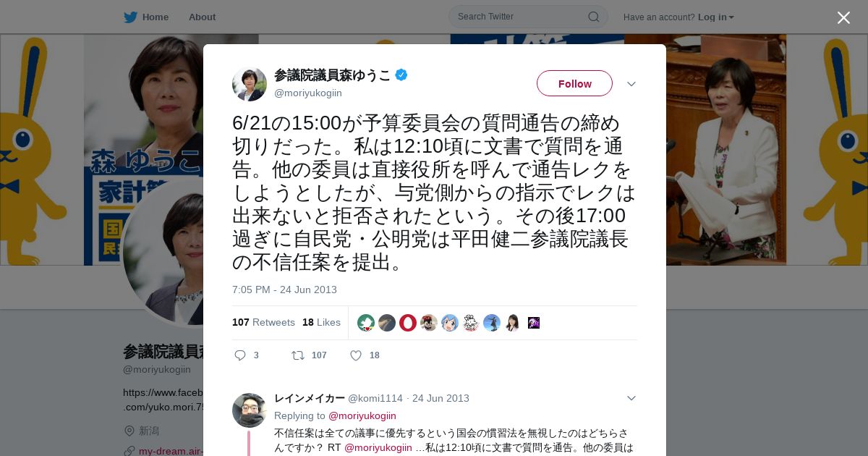
Task: Toggle the heart like icon
Action: [x=356, y=355]
